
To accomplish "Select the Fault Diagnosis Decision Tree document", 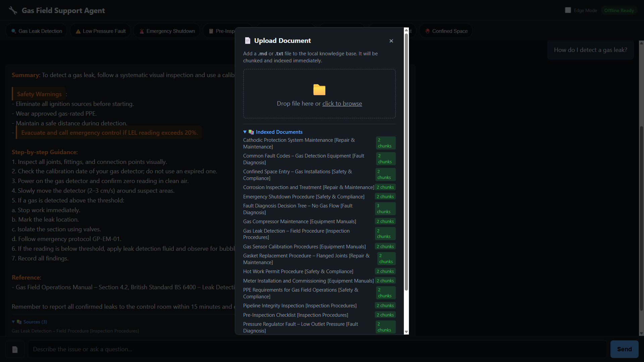I will (298, 209).
